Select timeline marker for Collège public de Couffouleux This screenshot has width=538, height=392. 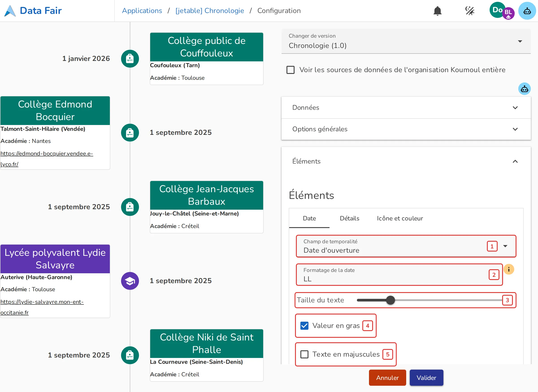[130, 59]
